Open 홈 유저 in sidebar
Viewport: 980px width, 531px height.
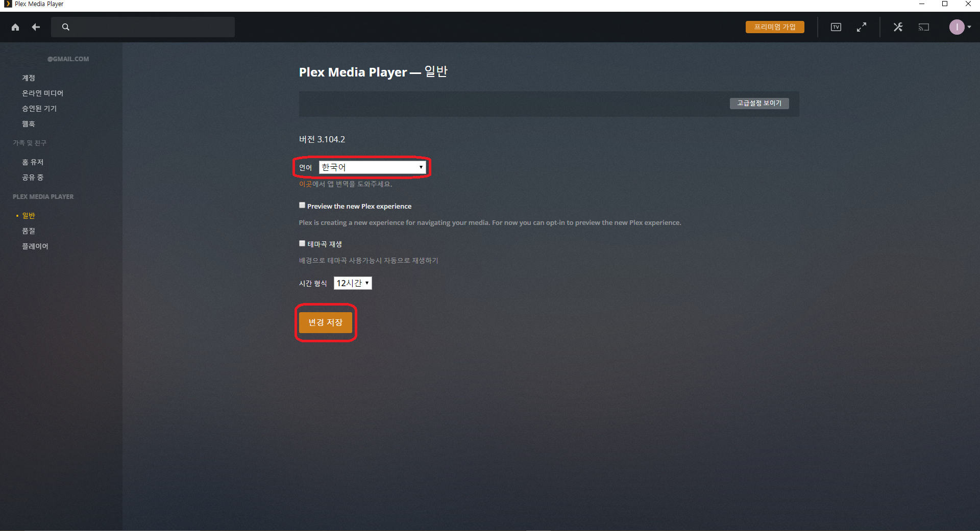pyautogui.click(x=33, y=162)
